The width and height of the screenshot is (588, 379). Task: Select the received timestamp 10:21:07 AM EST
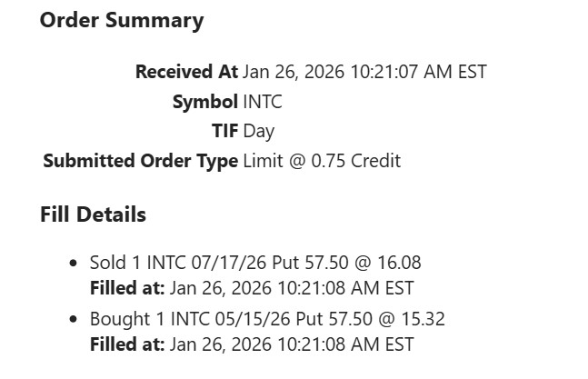[416, 72]
